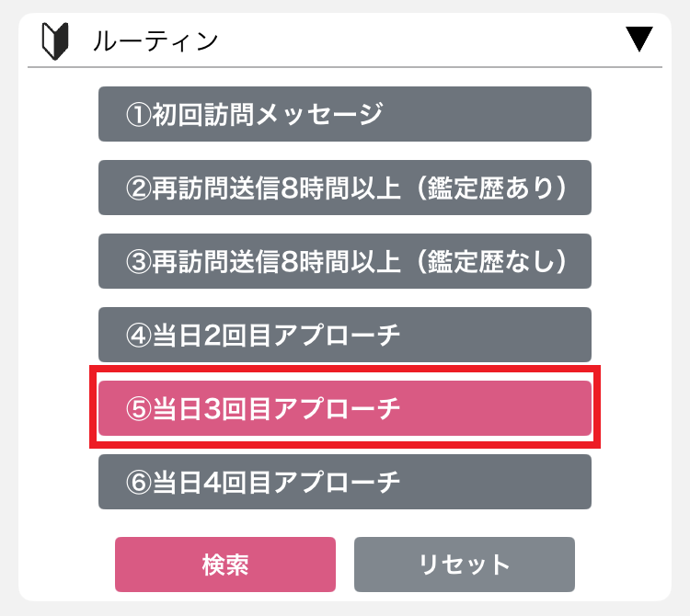This screenshot has width=690, height=616.
Task: Click circled number ① on first routine
Action: (139, 115)
